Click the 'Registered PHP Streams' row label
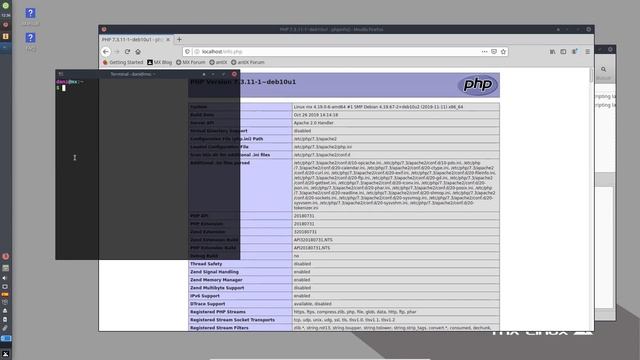This screenshot has width=640, height=360. [218, 312]
